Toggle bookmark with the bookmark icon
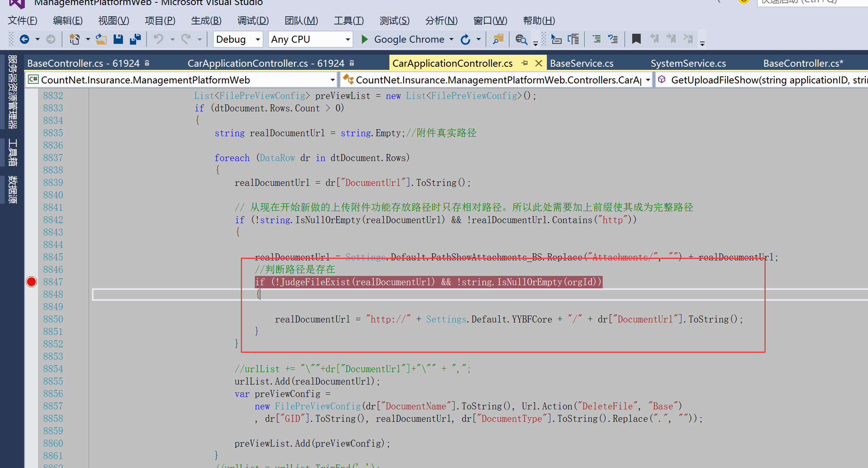This screenshot has height=468, width=868. pos(636,39)
